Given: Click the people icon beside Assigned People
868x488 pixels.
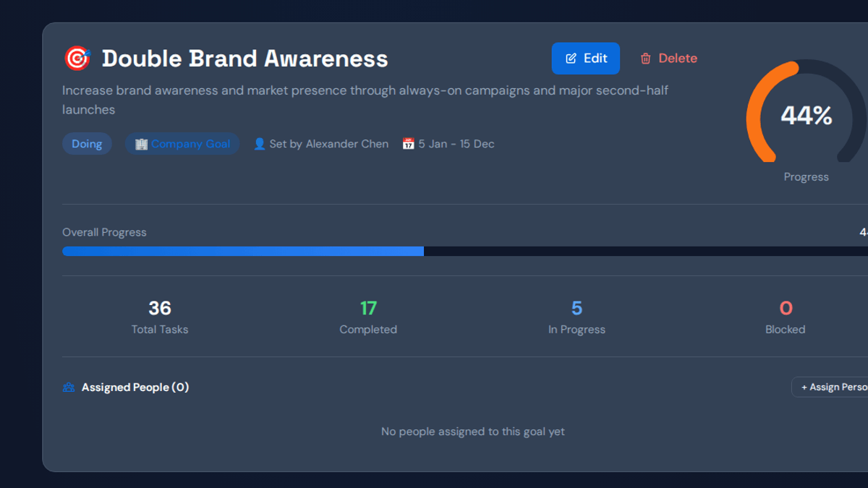Looking at the screenshot, I should click(x=69, y=388).
